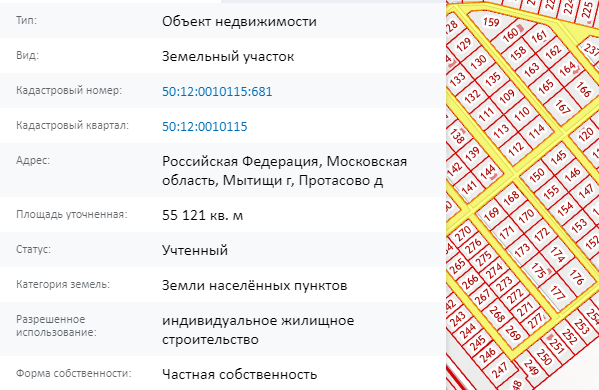Select parcel 276 on the map
This screenshot has height=390, width=599.
tap(473, 246)
